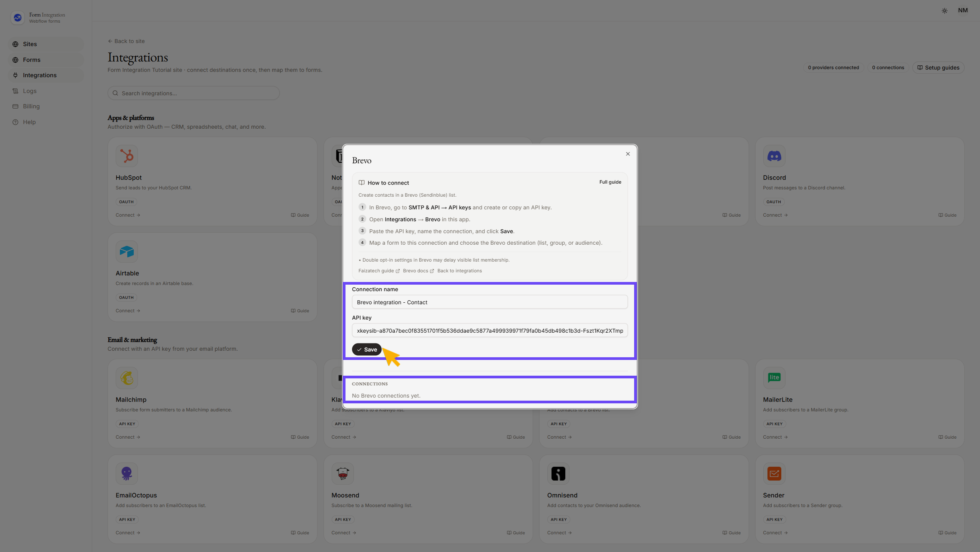Click the 0 providers connected badge
The width and height of the screenshot is (980, 552).
(833, 68)
